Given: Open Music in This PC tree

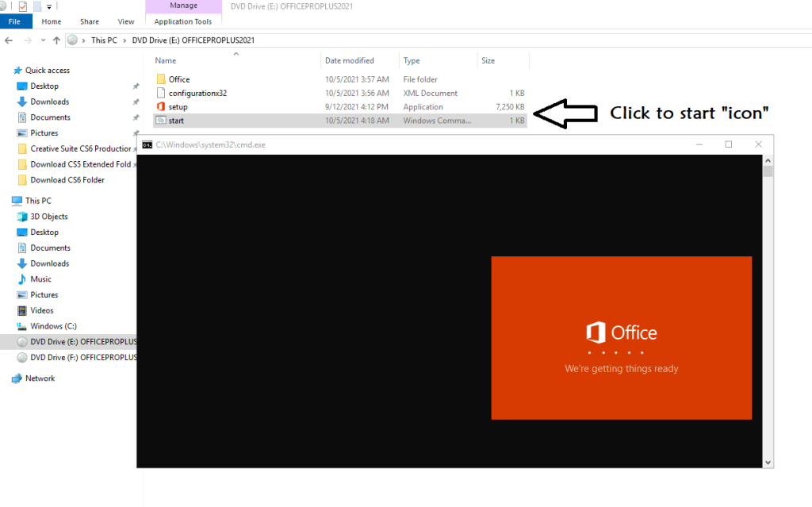Looking at the screenshot, I should [x=41, y=279].
